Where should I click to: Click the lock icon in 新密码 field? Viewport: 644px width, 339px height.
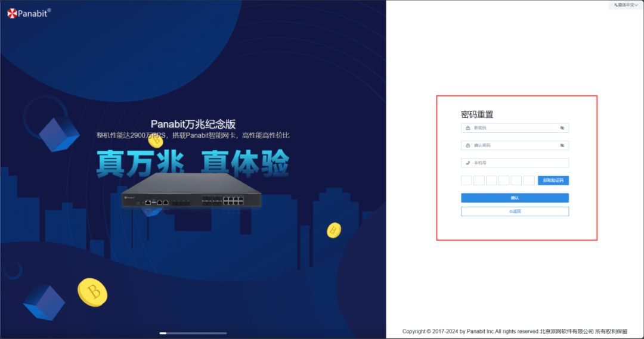[x=468, y=128]
